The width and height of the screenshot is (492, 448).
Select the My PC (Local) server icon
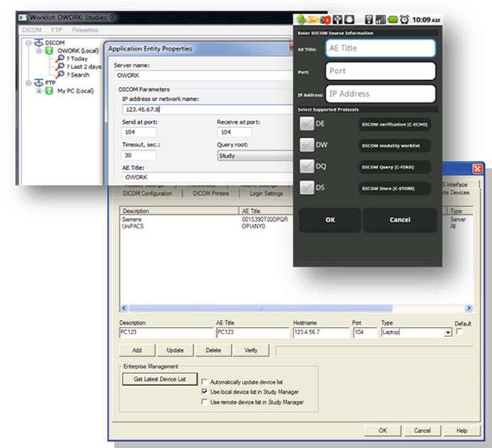[x=50, y=91]
